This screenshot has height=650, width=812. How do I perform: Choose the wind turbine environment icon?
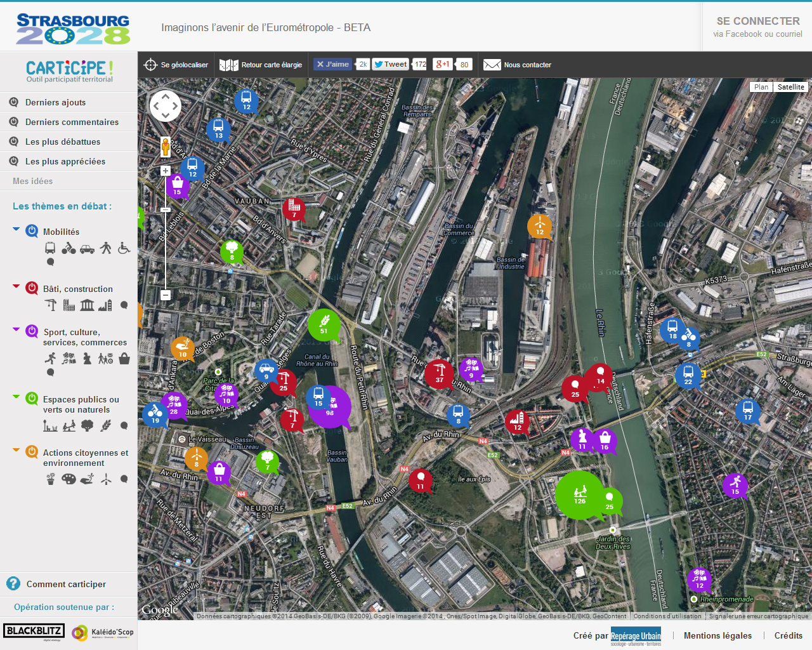click(x=106, y=479)
